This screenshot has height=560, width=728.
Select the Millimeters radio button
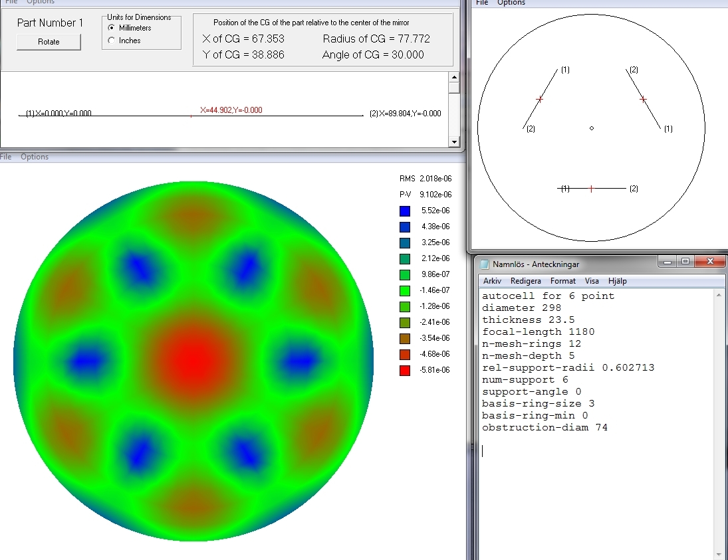tap(111, 28)
